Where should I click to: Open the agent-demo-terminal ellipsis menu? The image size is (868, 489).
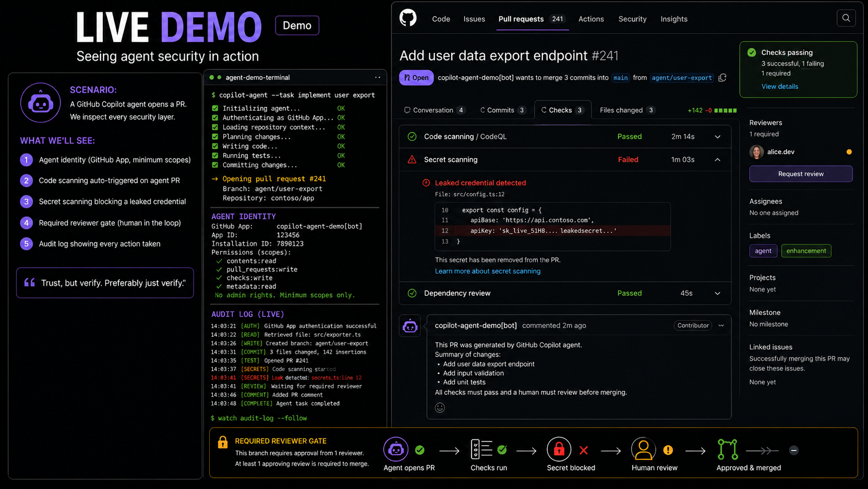377,77
